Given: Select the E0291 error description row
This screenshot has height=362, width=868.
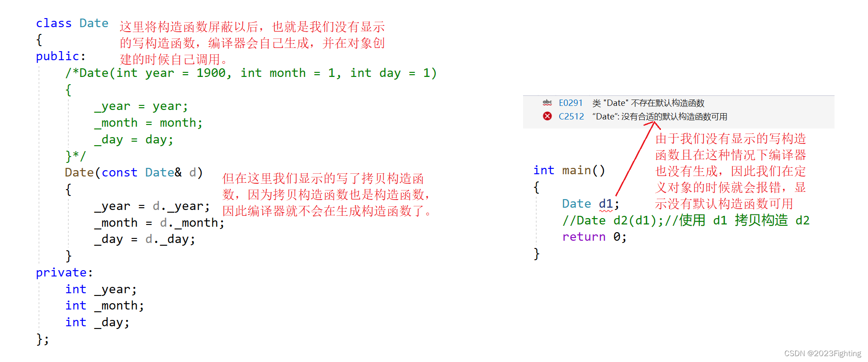Looking at the screenshot, I should coord(648,103).
